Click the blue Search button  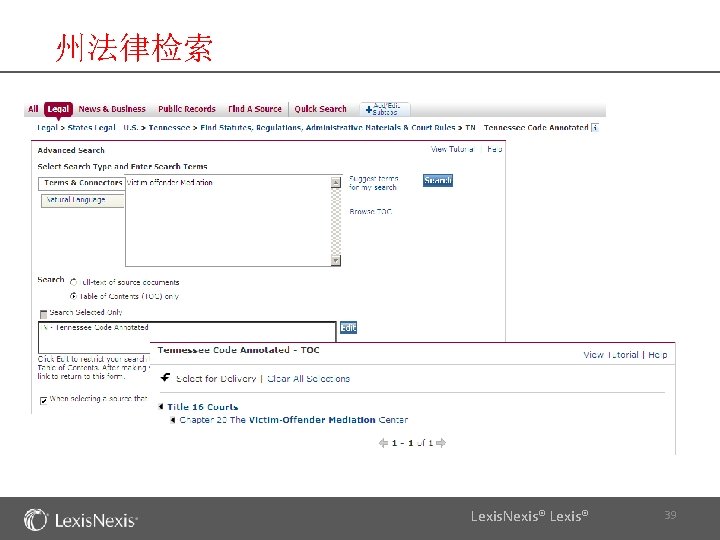[x=438, y=180]
